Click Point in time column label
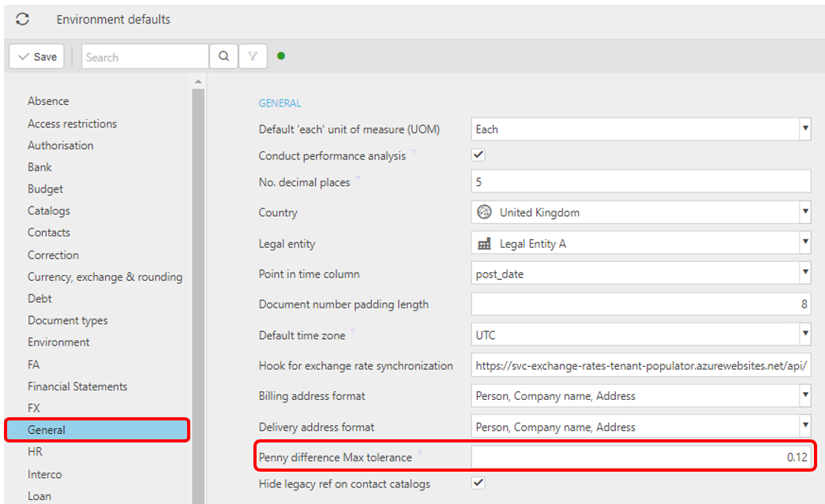This screenshot has height=504, width=825. tap(309, 274)
